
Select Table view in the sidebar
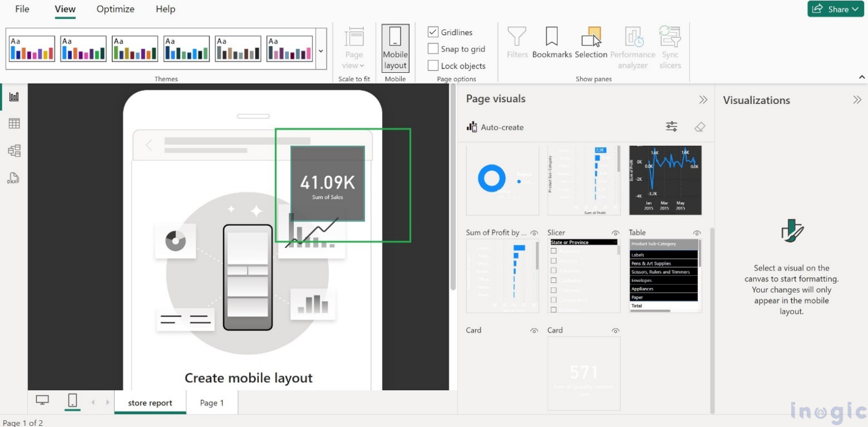(12, 123)
